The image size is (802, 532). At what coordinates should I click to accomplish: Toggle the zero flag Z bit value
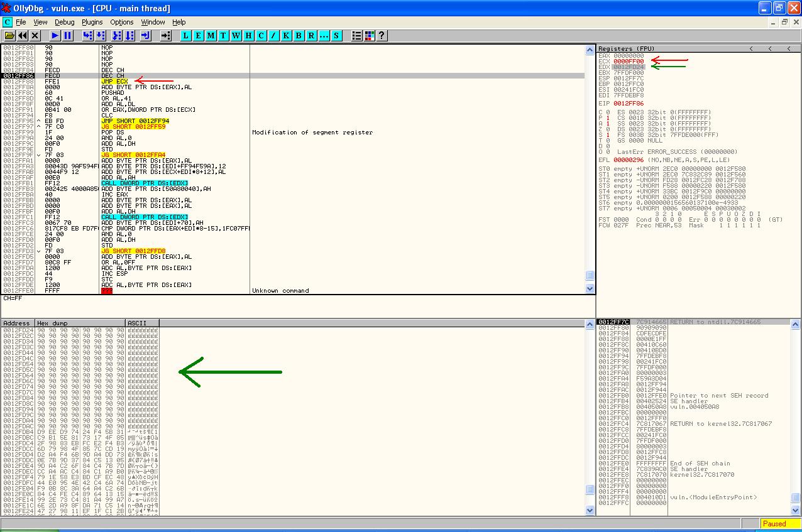point(608,129)
